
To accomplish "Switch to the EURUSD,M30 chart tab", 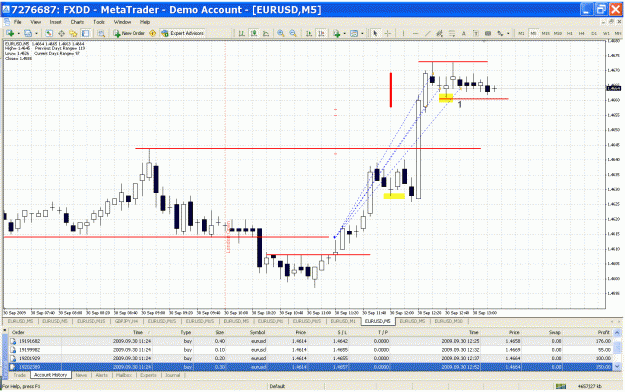I will click(449, 321).
